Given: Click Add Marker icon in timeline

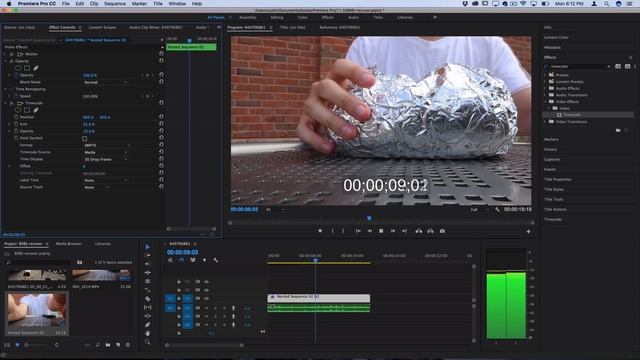Looking at the screenshot, I should (204, 260).
